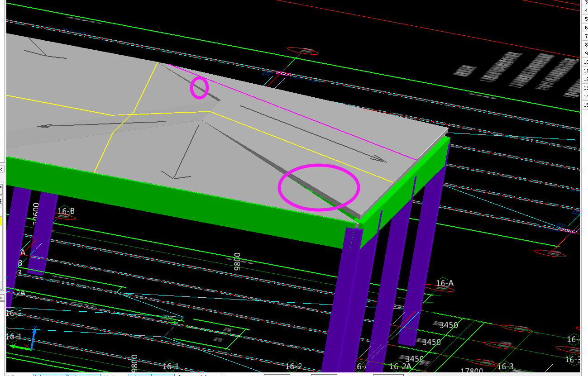Select row header 12 in side table

585,79
